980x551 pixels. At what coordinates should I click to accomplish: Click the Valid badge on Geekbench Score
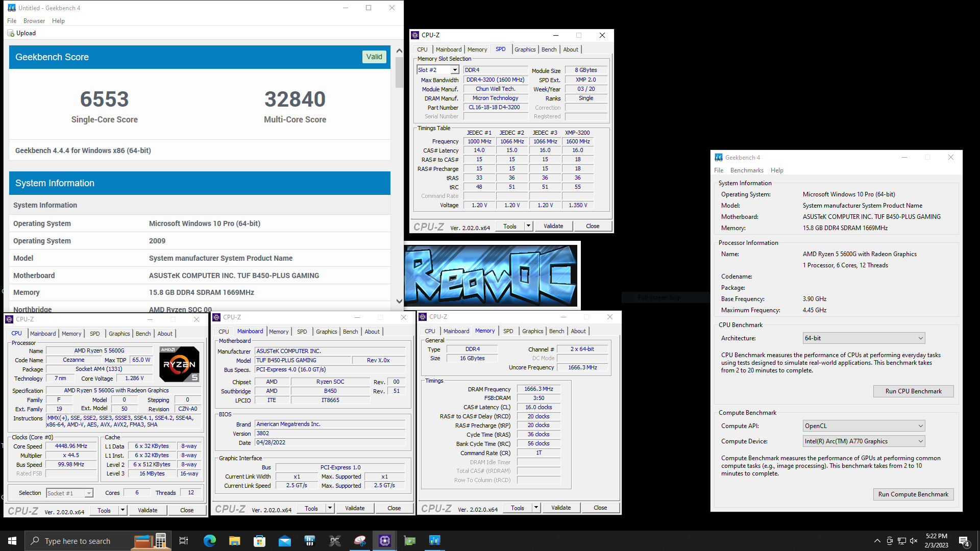(x=374, y=57)
